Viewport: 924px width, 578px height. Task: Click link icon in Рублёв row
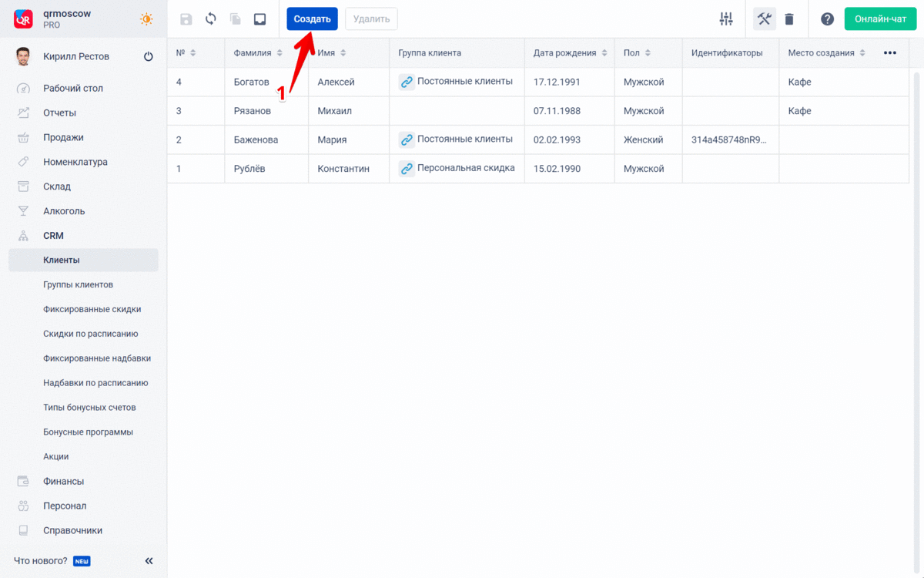tap(407, 168)
